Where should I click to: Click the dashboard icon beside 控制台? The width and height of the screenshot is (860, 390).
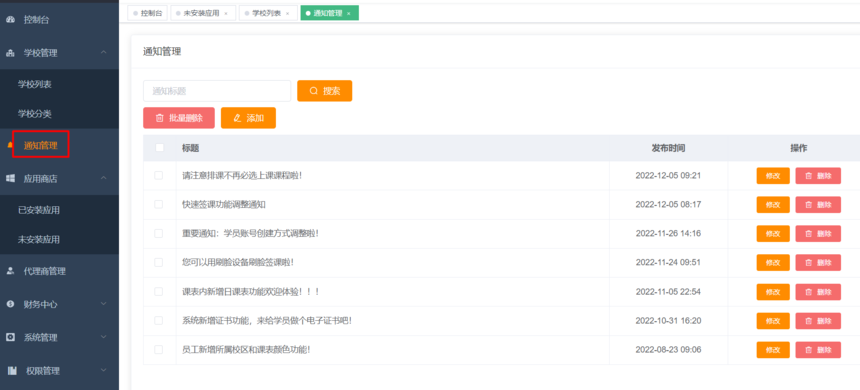(10, 20)
